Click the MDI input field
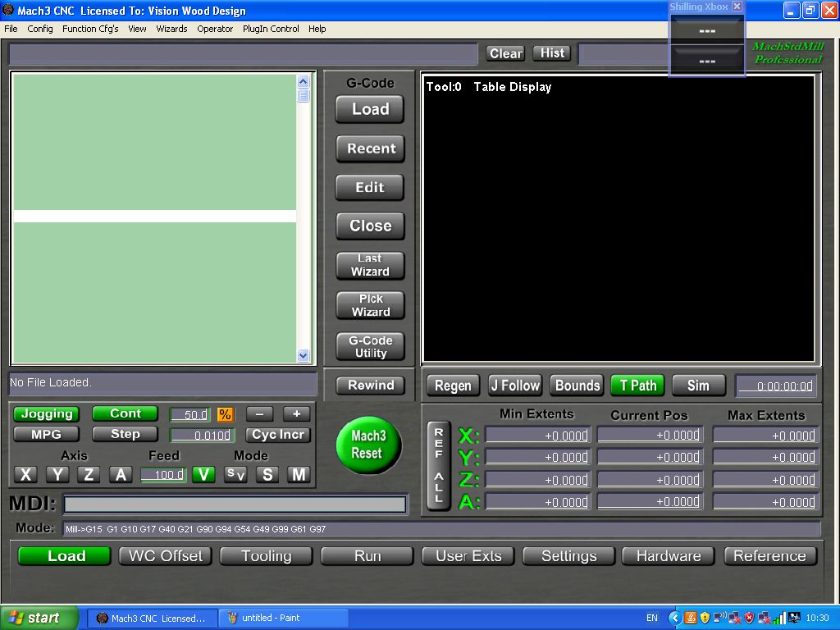 235,504
